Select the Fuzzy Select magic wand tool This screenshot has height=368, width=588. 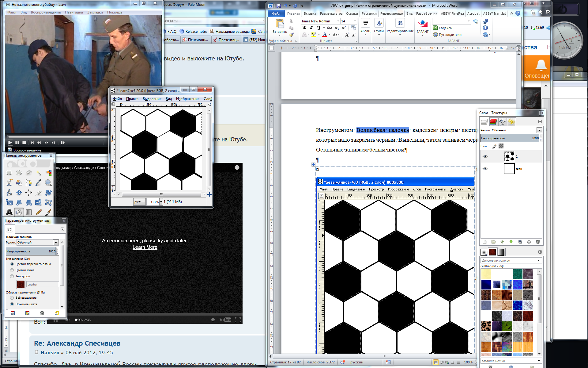39,173
